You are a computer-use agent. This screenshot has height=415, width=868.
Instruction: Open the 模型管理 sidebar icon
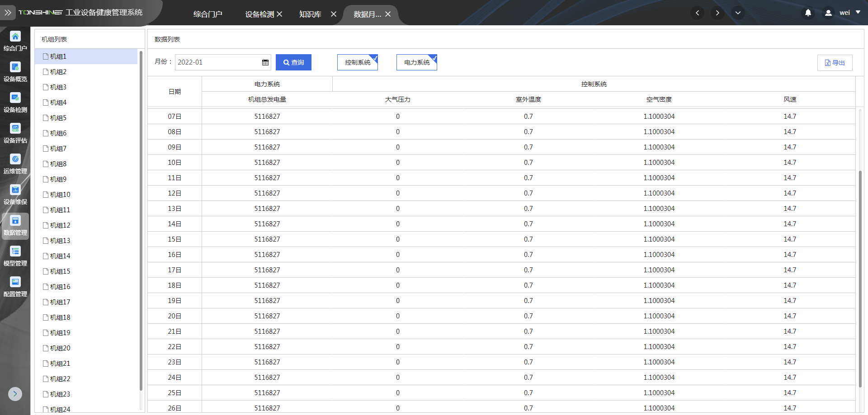pyautogui.click(x=15, y=252)
